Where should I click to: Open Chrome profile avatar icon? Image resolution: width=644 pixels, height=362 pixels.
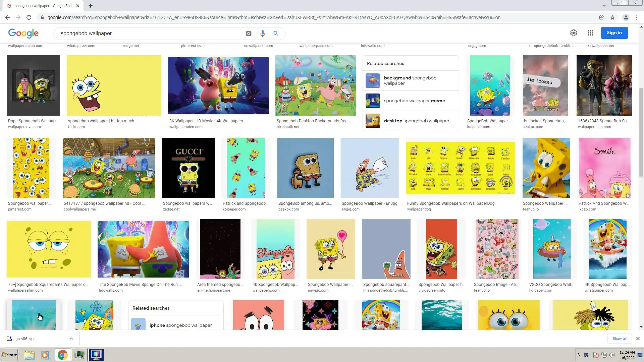click(626, 17)
